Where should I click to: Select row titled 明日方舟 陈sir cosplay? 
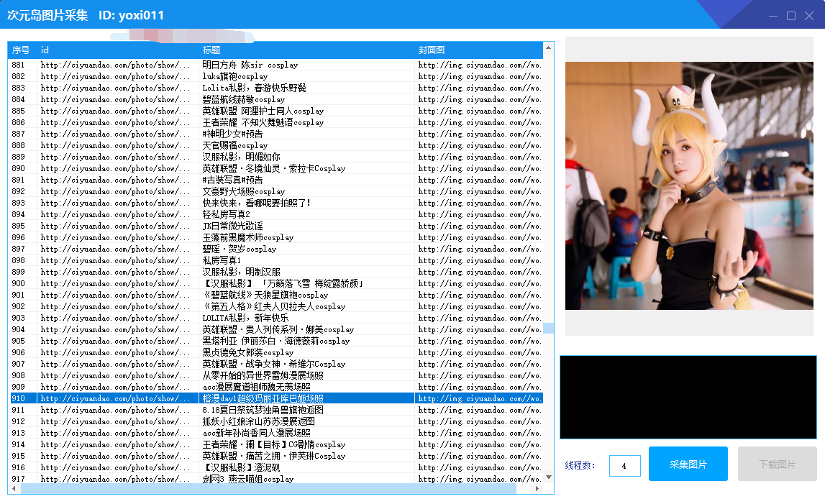point(275,65)
